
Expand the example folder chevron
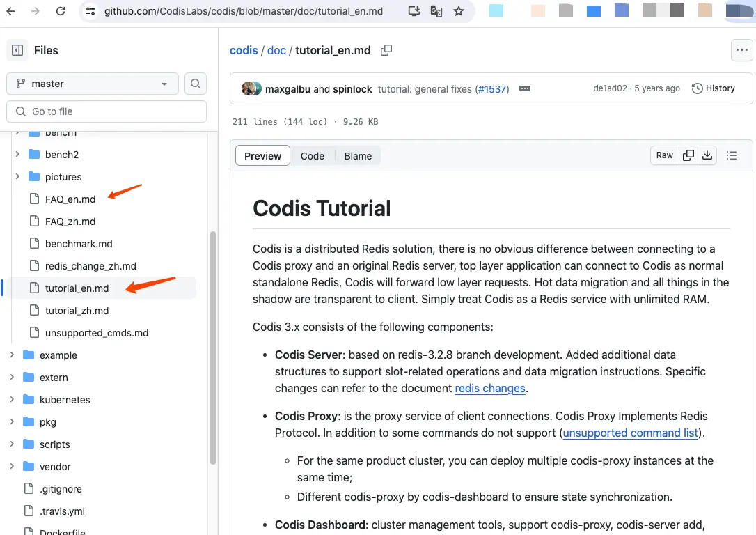click(x=12, y=355)
